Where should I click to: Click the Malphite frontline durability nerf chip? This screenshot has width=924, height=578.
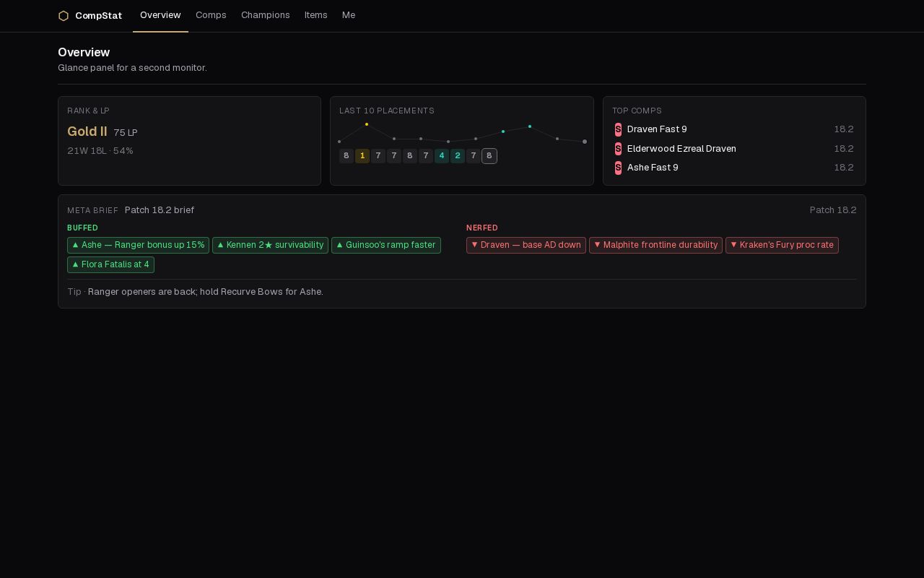(655, 245)
